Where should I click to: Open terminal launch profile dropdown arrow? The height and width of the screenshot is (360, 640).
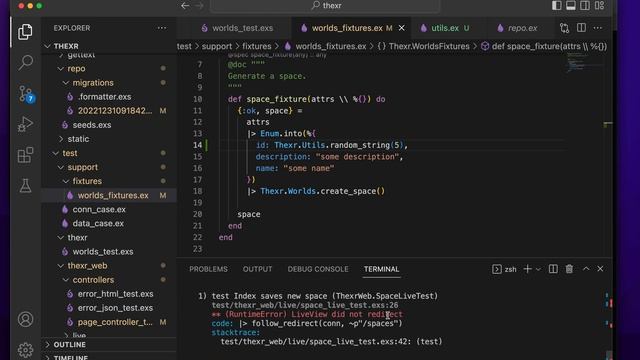coord(538,269)
